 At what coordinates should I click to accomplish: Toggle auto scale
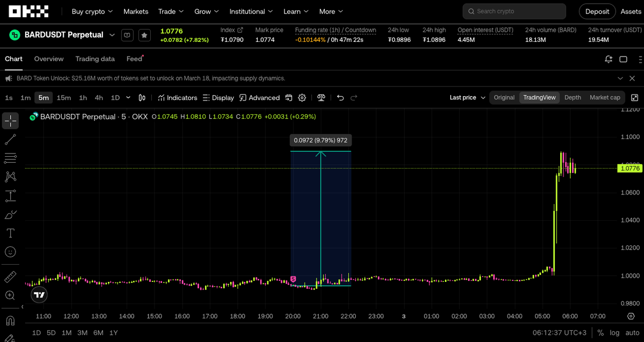[x=632, y=333]
